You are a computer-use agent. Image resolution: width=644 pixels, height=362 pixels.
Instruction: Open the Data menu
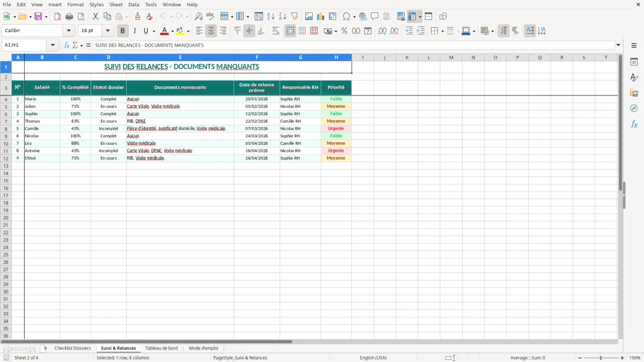[x=134, y=4]
